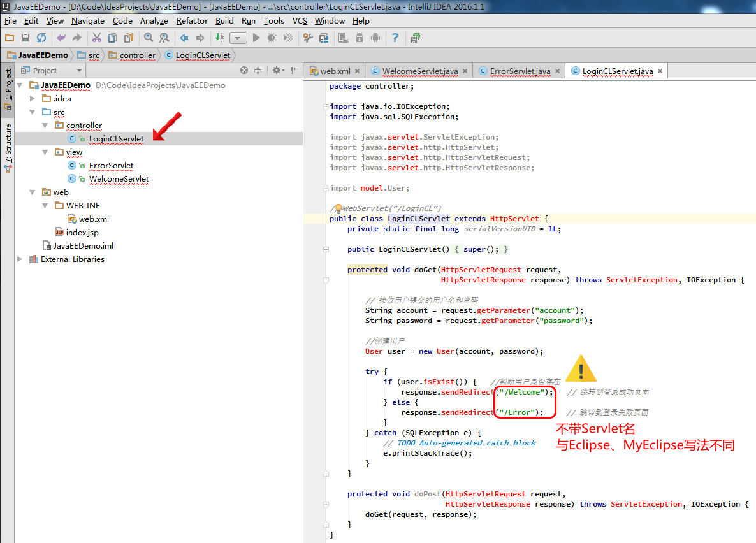This screenshot has width=756, height=543.
Task: Collapse the WEB-INF folder node
Action: 45,205
